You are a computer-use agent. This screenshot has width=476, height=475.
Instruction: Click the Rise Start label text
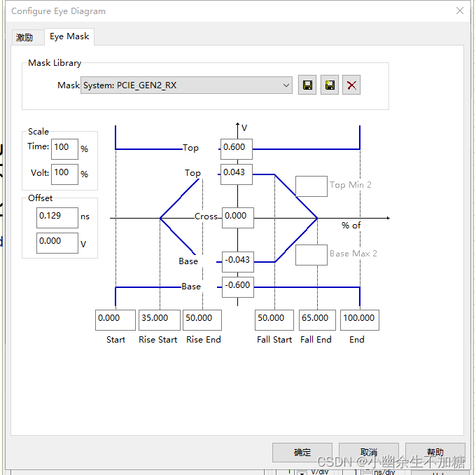point(158,340)
